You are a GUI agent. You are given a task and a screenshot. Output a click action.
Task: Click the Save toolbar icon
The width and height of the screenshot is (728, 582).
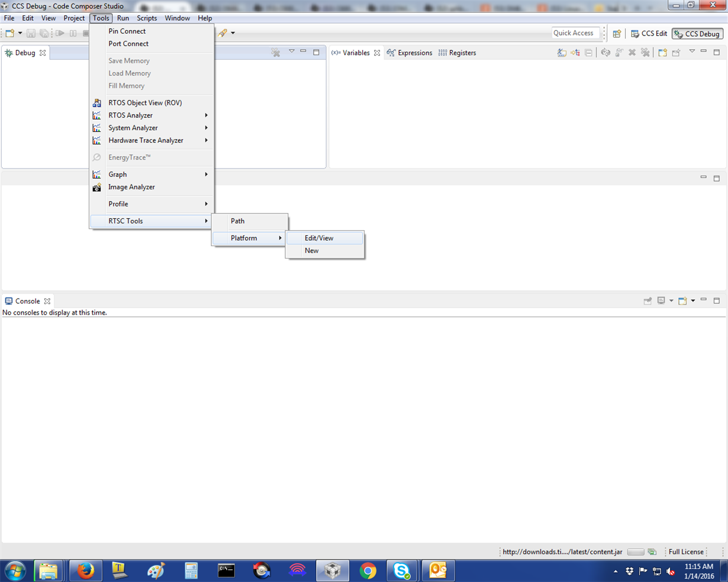point(31,33)
